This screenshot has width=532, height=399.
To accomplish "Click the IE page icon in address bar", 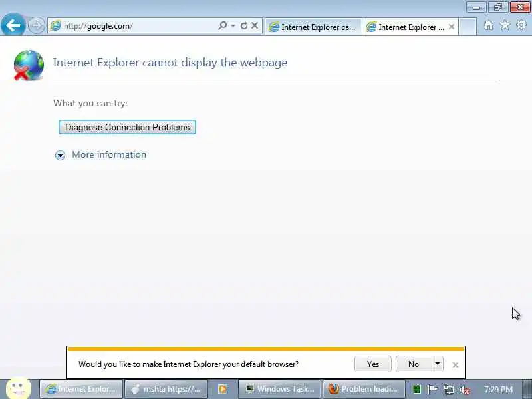I will coord(55,25).
